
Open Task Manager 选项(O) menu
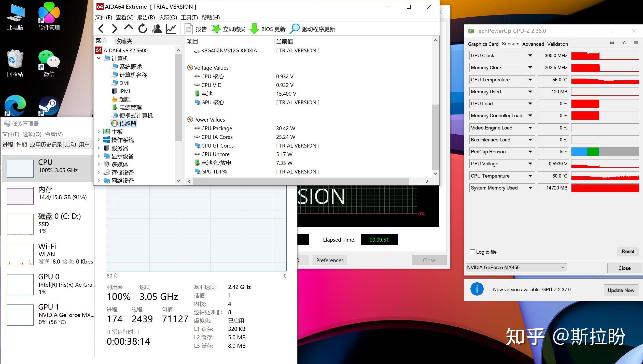pyautogui.click(x=32, y=134)
